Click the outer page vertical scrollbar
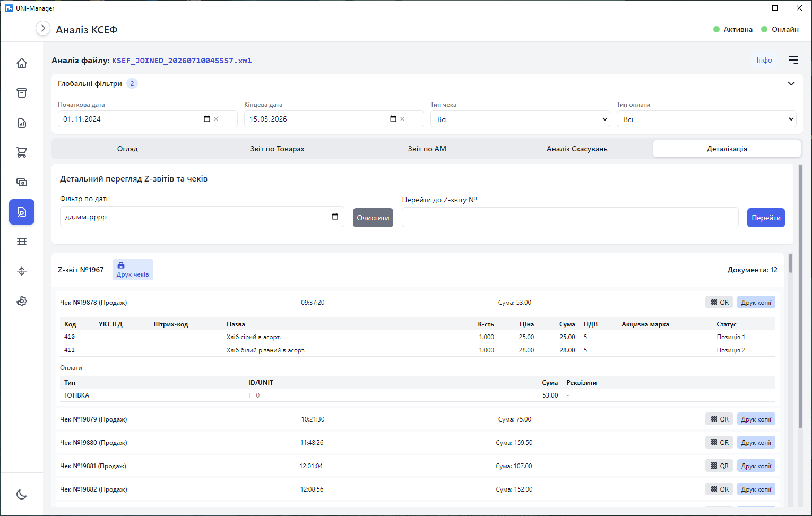 tap(800, 296)
